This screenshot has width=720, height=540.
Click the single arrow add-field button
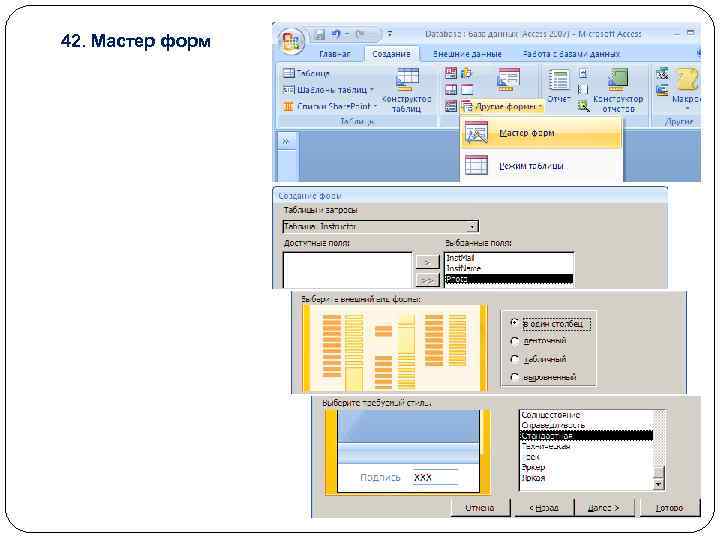coord(427,261)
